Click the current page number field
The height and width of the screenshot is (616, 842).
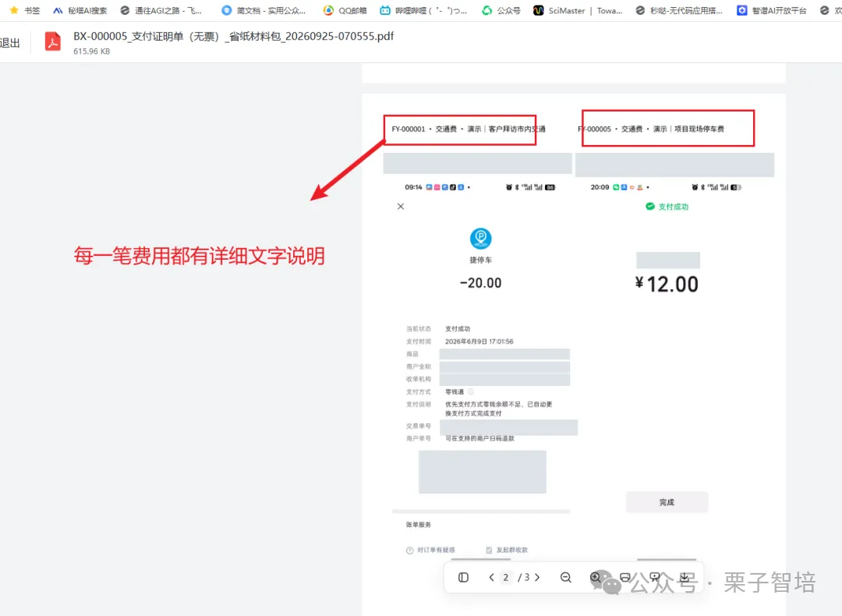point(506,577)
